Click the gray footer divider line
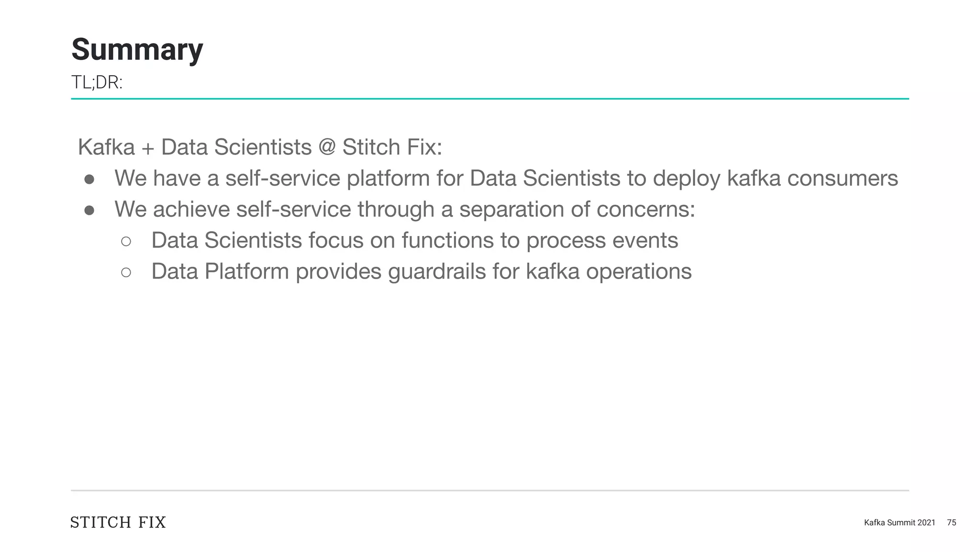The image size is (980, 552). click(490, 491)
